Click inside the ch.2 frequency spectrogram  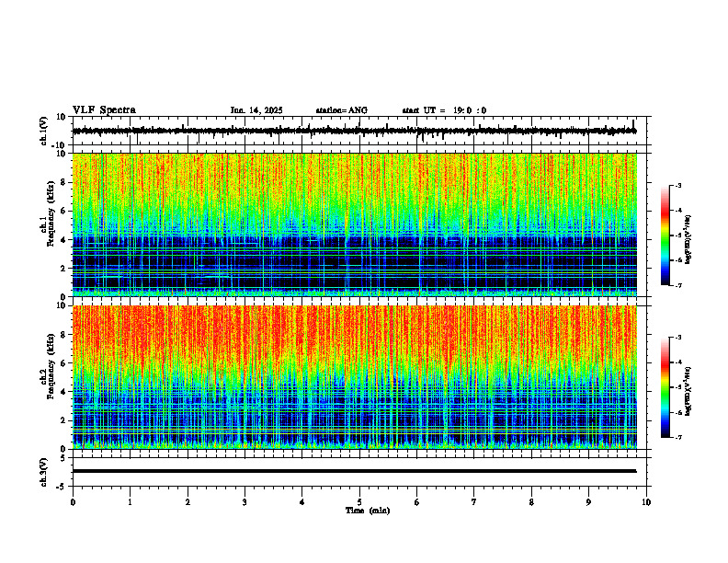pos(354,377)
